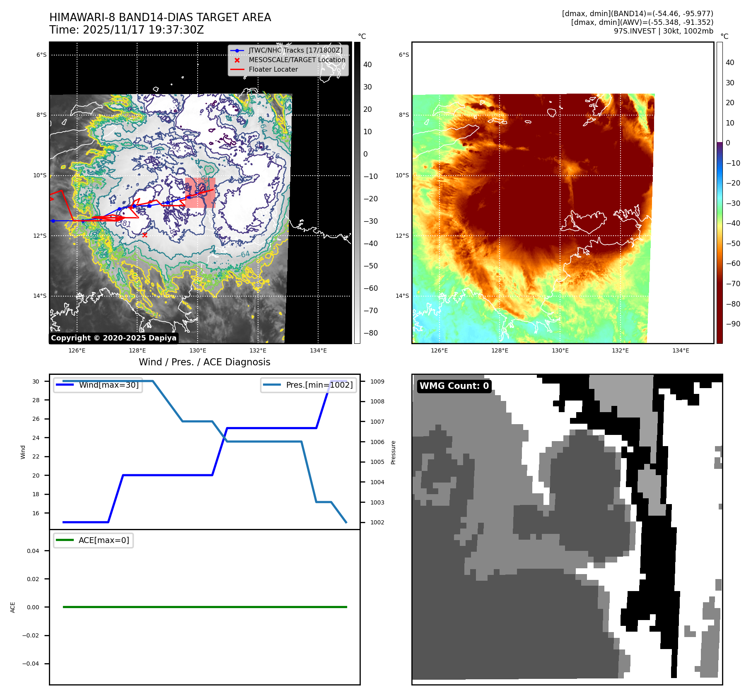Image resolution: width=751 pixels, height=700 pixels.
Task: Click the -64 contour label on the infrared map
Action: click(x=245, y=254)
